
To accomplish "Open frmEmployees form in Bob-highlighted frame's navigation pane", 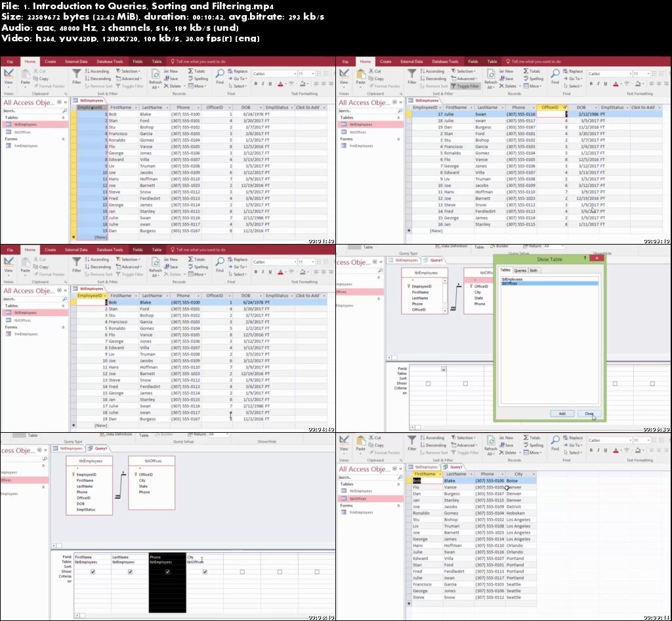I will coord(26,334).
